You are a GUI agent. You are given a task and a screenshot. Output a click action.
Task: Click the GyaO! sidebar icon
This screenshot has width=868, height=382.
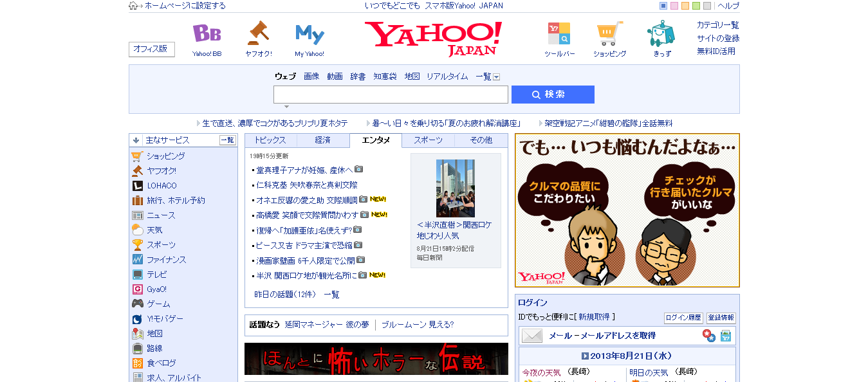tap(137, 289)
